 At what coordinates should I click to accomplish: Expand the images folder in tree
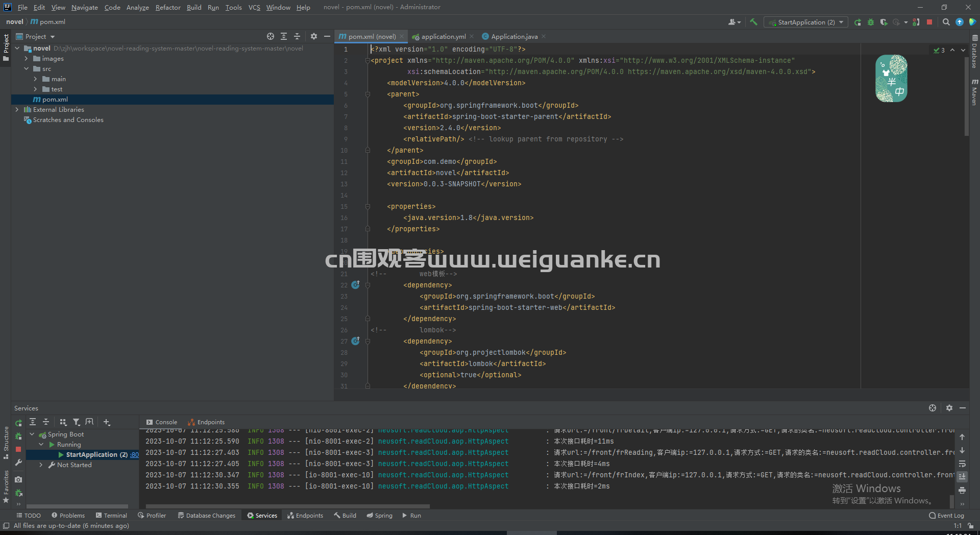click(x=26, y=59)
